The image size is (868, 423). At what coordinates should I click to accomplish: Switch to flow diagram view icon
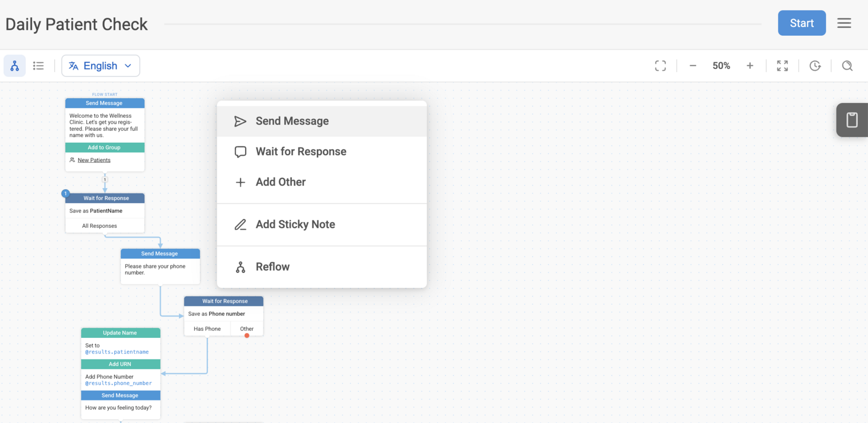tap(15, 66)
